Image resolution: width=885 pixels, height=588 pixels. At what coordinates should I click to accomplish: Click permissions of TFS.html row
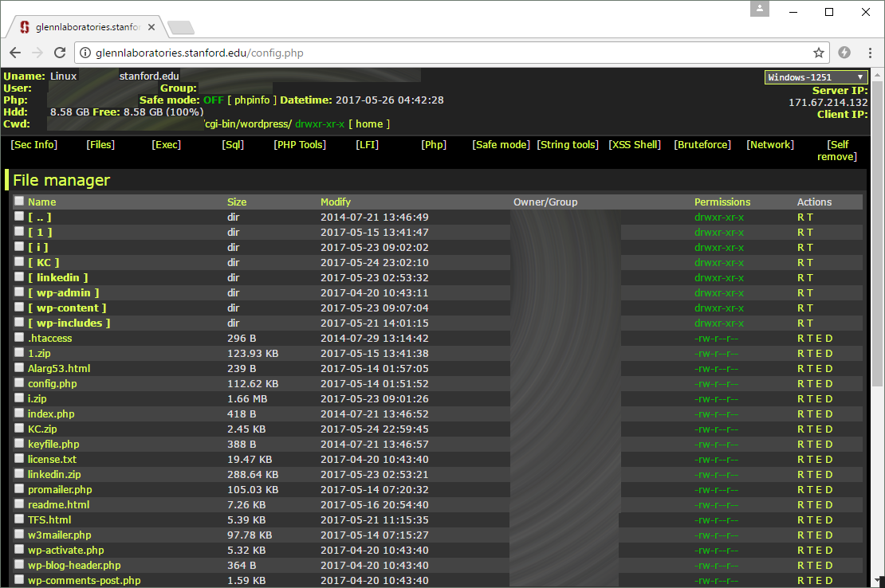tap(716, 519)
